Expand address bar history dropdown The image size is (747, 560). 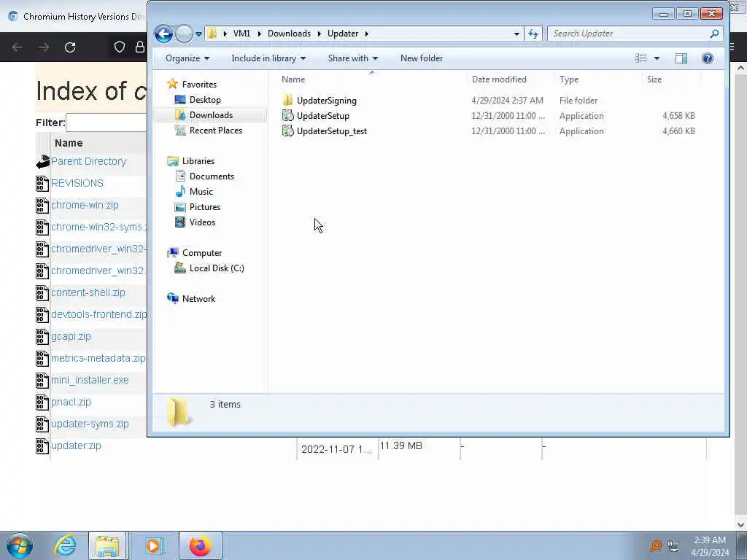pyautogui.click(x=516, y=34)
